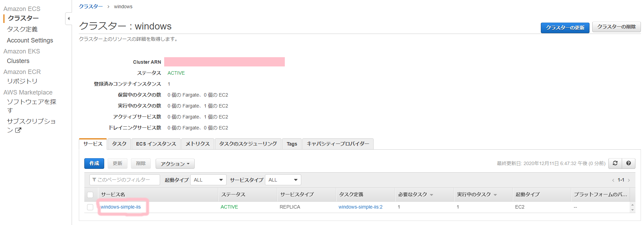Image resolution: width=644 pixels, height=225 pixels.
Task: Click the プラットフォームのバ... column header
Action: pos(601,195)
